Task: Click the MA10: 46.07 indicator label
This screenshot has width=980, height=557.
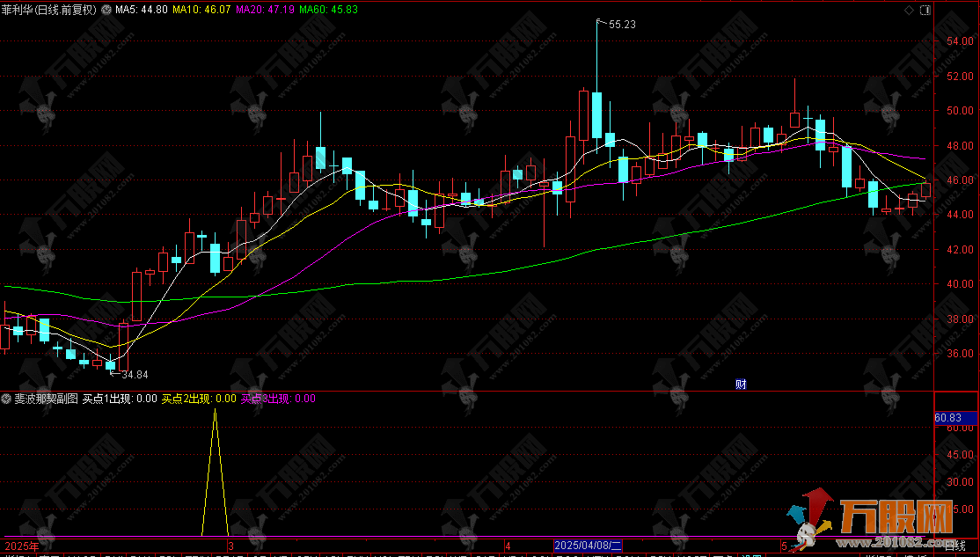Action: pos(201,10)
